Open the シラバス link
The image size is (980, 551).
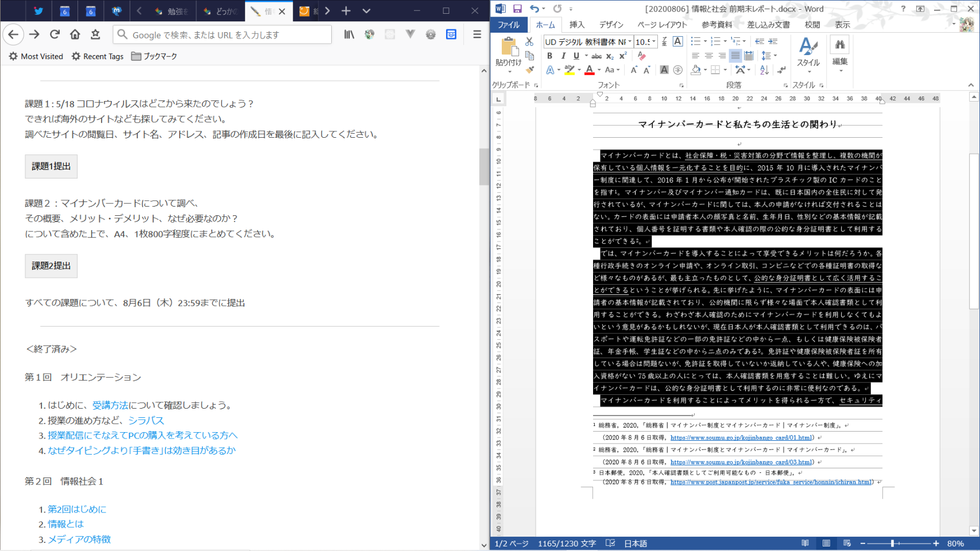click(146, 421)
